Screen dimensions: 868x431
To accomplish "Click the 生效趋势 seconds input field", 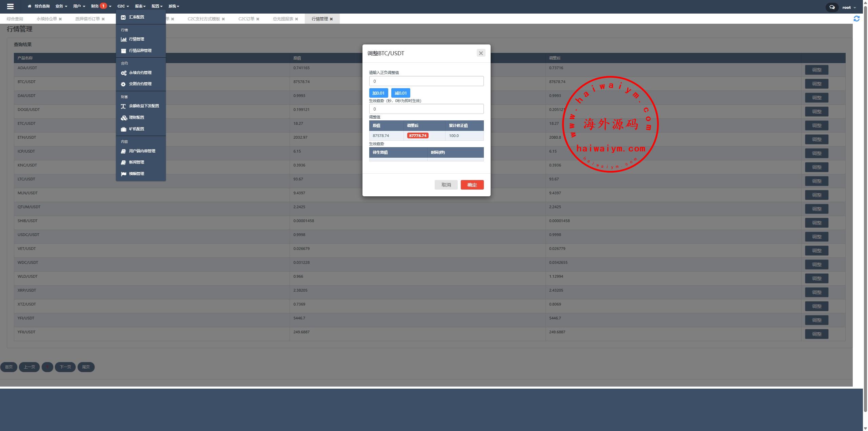I will [x=426, y=109].
